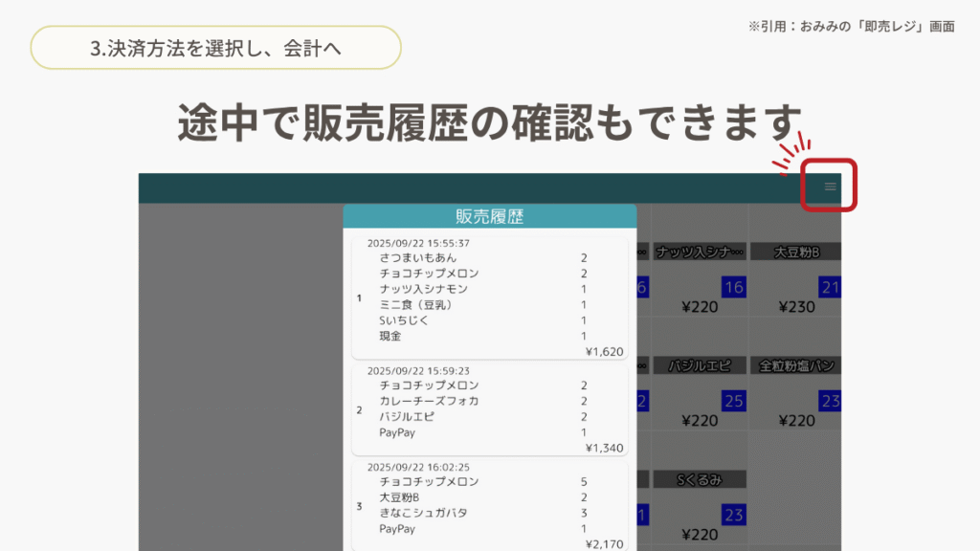Screen dimensions: 980x551
Task: Click the 3.決済方法を選択し、会計へ step label
Action: click(215, 48)
